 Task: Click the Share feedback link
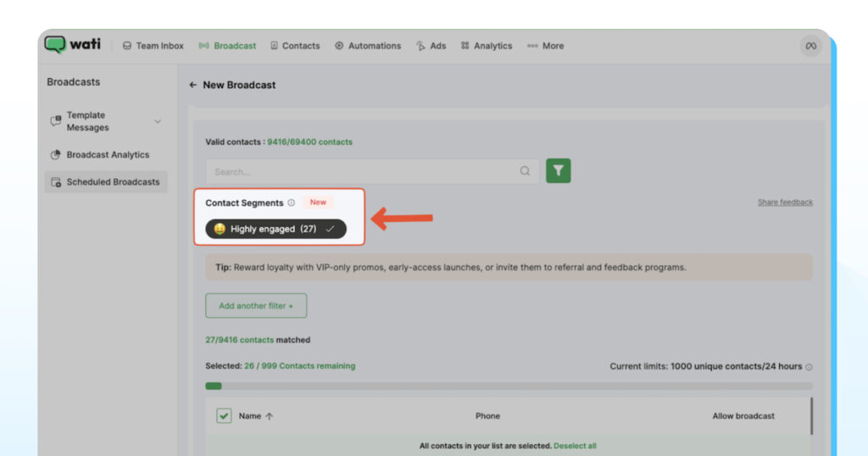(x=785, y=203)
